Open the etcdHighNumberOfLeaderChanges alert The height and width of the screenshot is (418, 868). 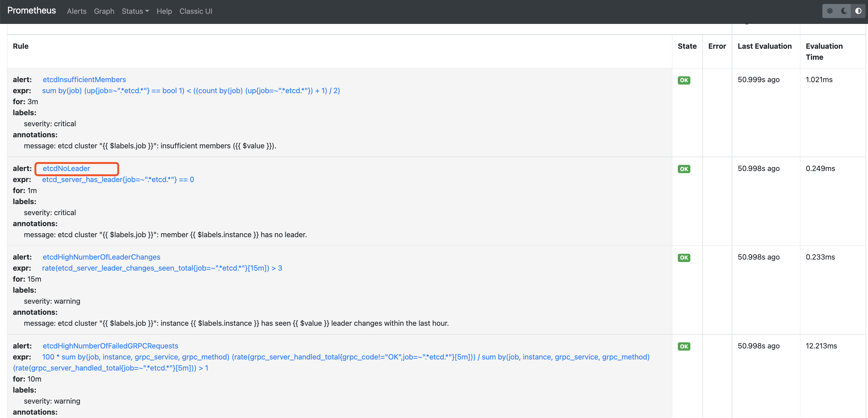[101, 257]
